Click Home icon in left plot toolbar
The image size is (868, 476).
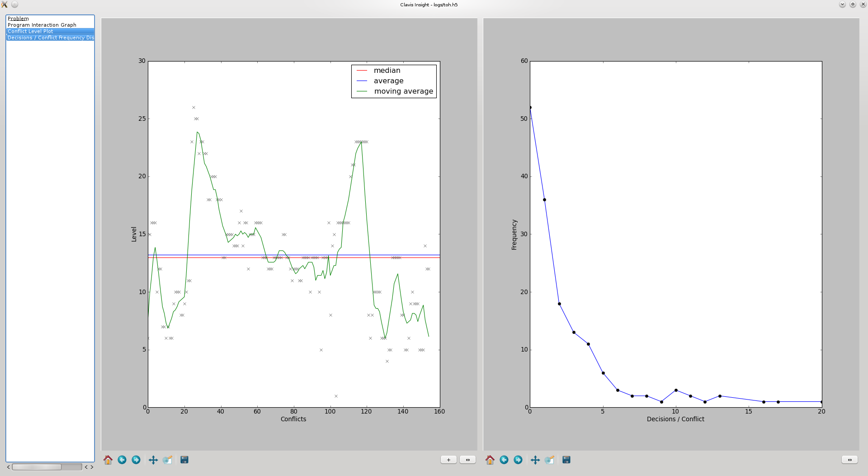click(x=108, y=460)
